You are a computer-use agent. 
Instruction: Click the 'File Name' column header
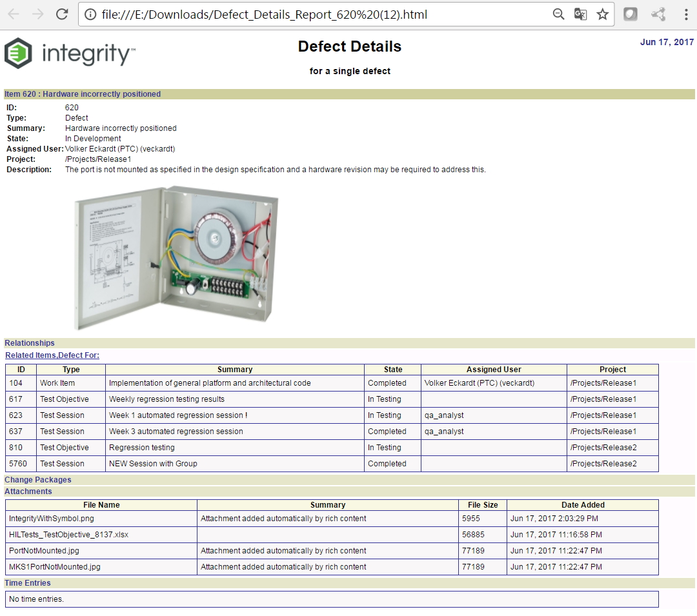[101, 505]
